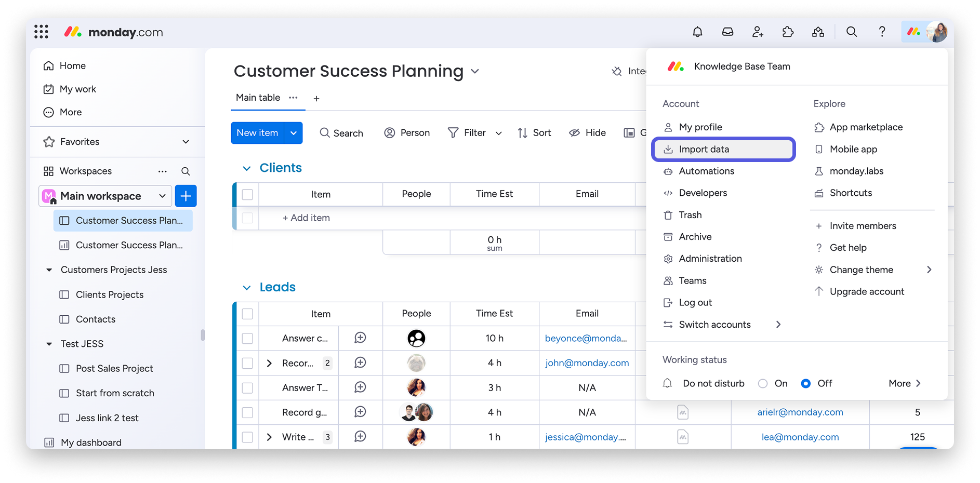The width and height of the screenshot is (980, 483).
Task: Open the apps grid switcher icon
Action: click(42, 32)
